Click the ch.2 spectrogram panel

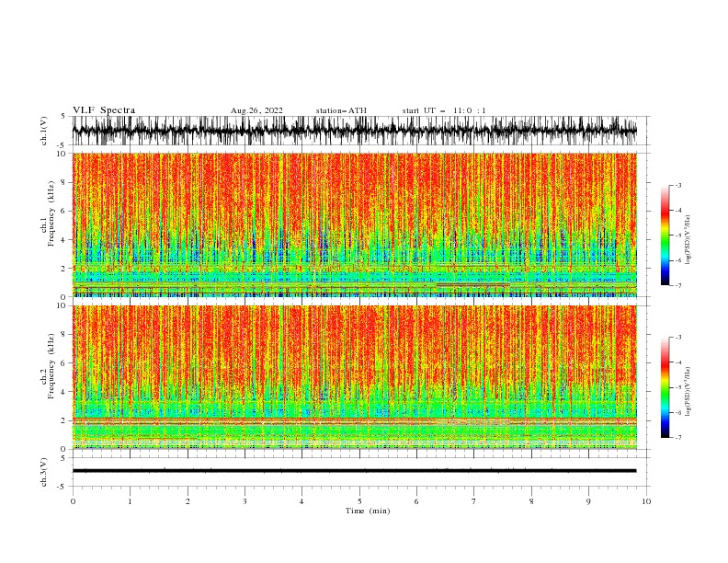[x=355, y=377]
